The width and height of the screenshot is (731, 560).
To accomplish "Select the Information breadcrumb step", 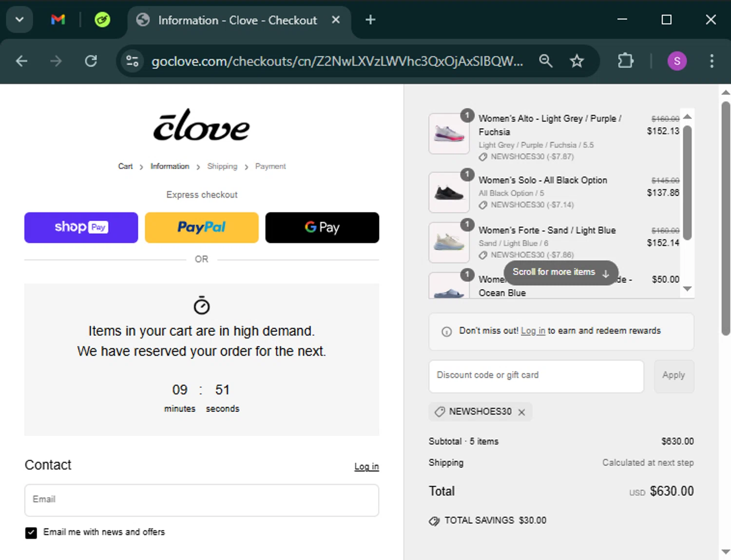I will [170, 167].
